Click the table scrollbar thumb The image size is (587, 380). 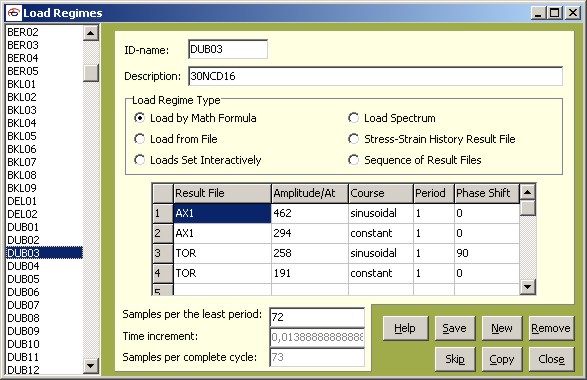click(527, 208)
